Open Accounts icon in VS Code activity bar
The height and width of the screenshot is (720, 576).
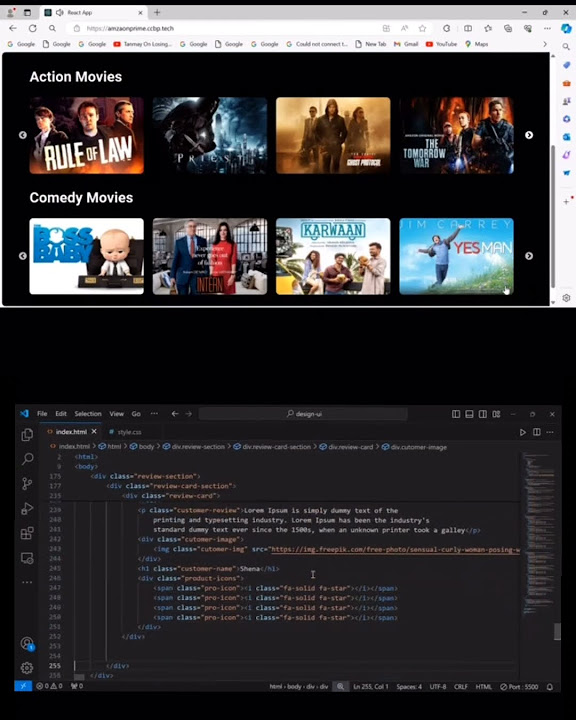(x=27, y=643)
